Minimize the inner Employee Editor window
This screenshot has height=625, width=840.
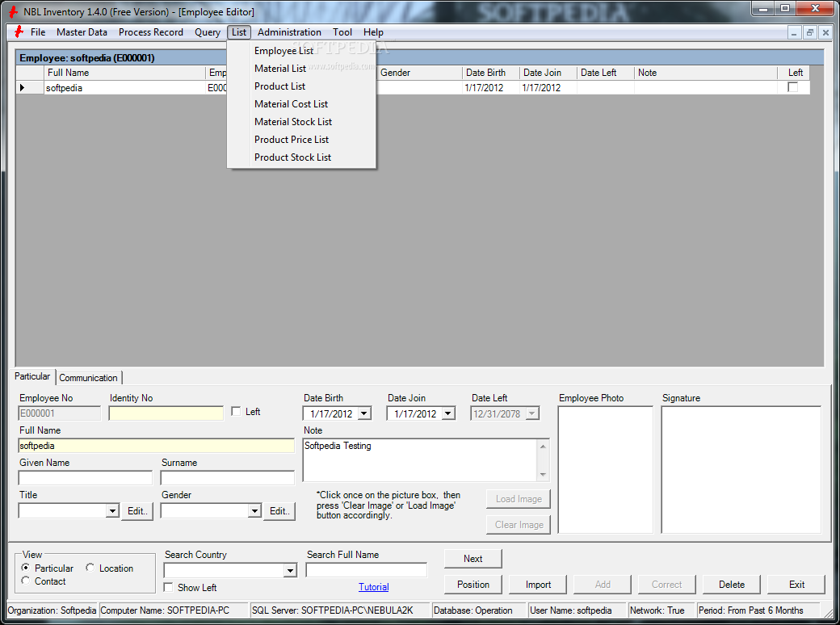[x=794, y=32]
